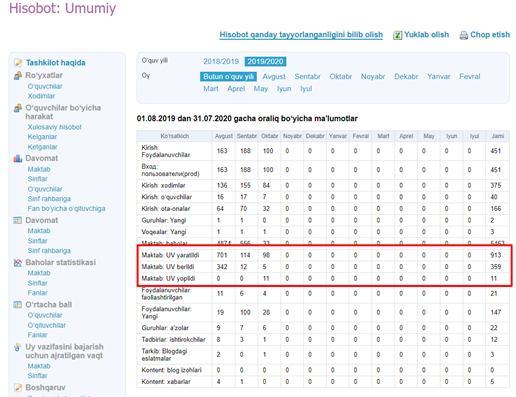Filter by the month Oktabr
516x397 pixels.
[x=341, y=77]
